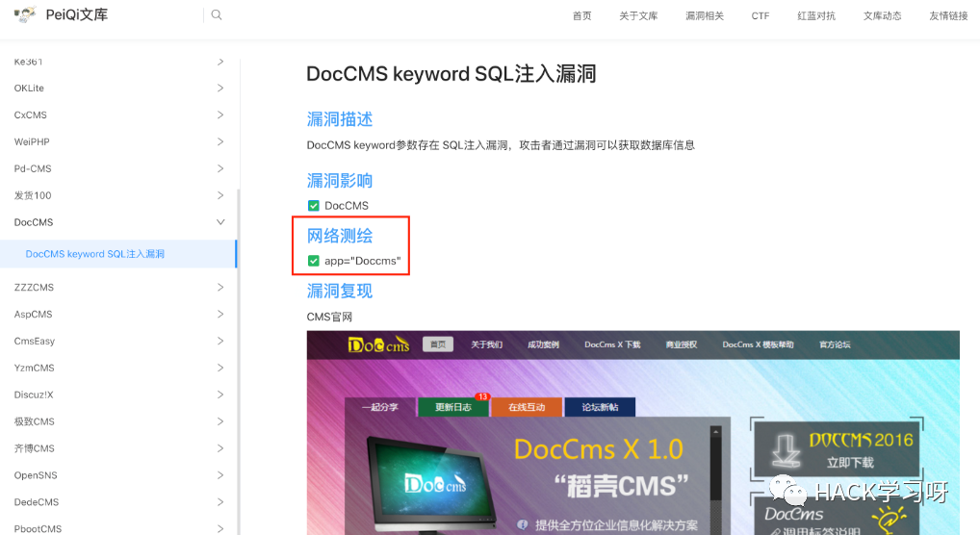Click DocCms X 模板帮助 in screenshot
980x535 pixels.
pyautogui.click(x=759, y=344)
